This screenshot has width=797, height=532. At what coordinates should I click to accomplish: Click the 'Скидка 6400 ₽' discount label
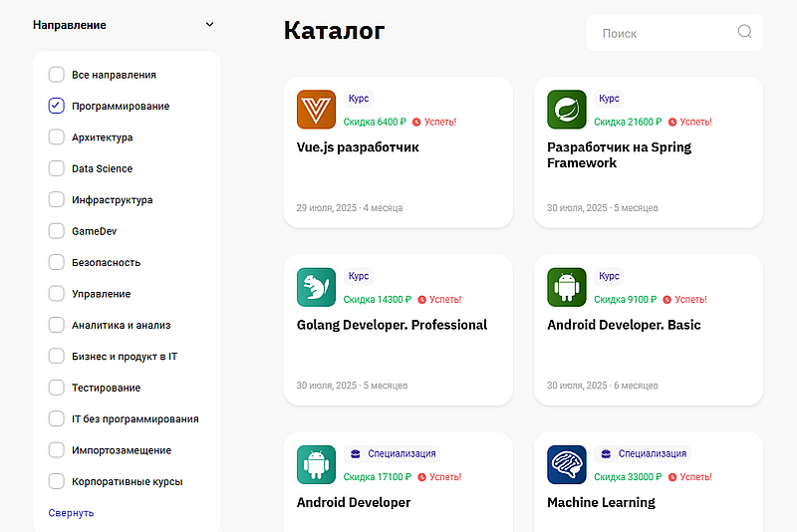coord(376,122)
